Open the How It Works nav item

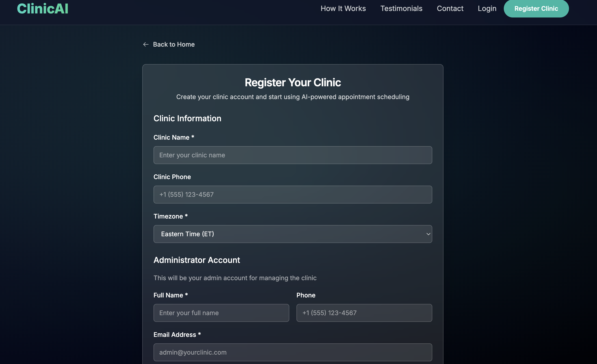pos(343,9)
